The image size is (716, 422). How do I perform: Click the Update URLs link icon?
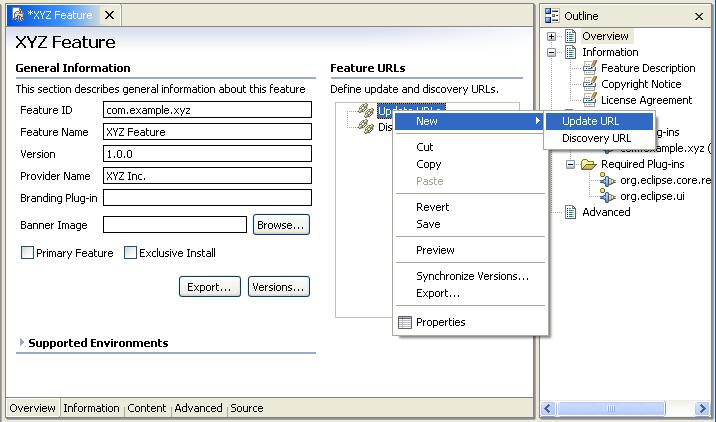click(x=366, y=110)
